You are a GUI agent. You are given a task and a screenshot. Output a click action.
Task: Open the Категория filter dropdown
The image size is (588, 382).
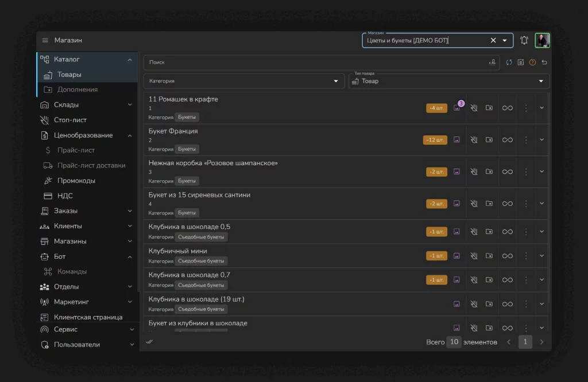(x=244, y=81)
